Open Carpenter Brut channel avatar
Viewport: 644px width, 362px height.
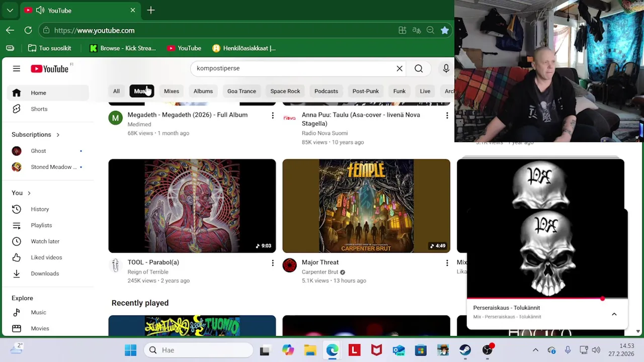click(x=290, y=265)
